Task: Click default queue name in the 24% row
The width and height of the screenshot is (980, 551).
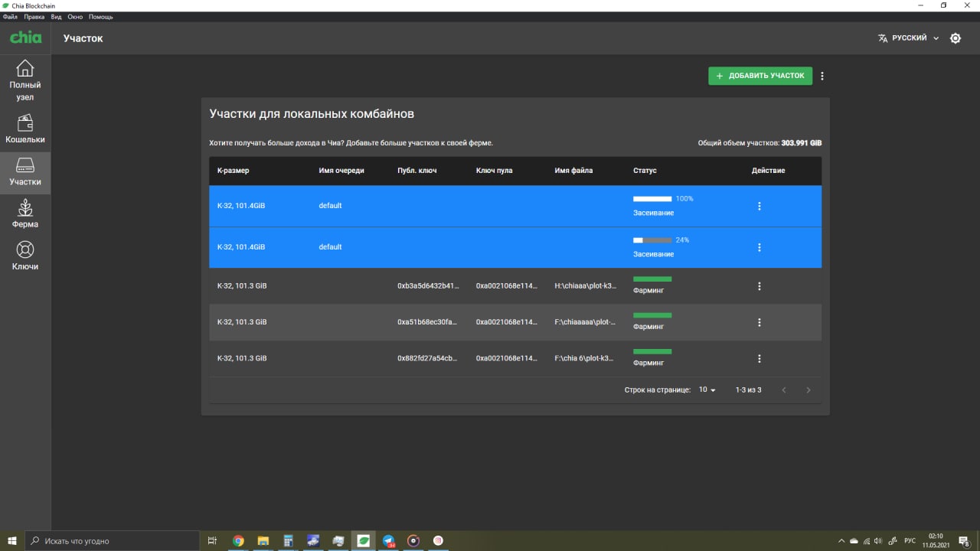Action: click(x=330, y=247)
